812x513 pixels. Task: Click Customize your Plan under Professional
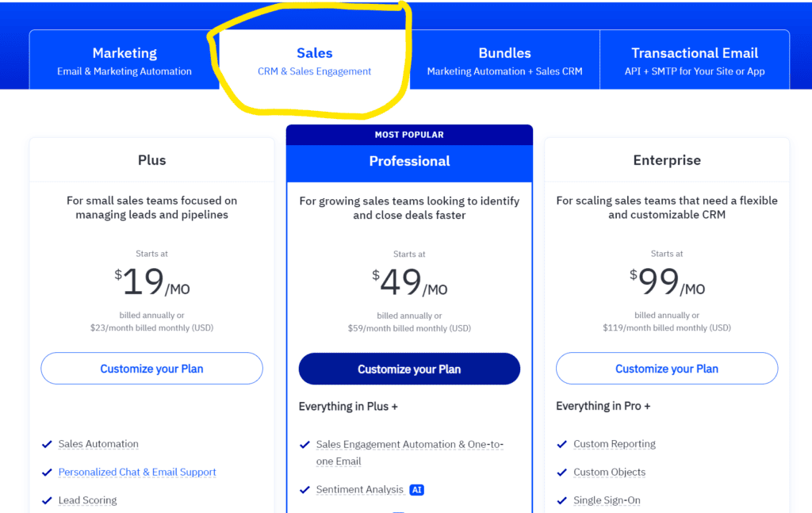pos(409,369)
